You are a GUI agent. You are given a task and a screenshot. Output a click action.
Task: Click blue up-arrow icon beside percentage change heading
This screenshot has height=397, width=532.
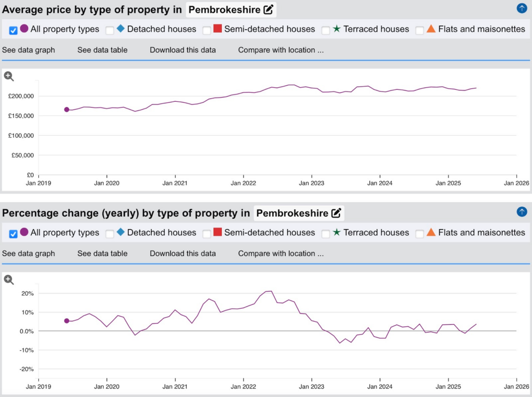click(x=522, y=212)
